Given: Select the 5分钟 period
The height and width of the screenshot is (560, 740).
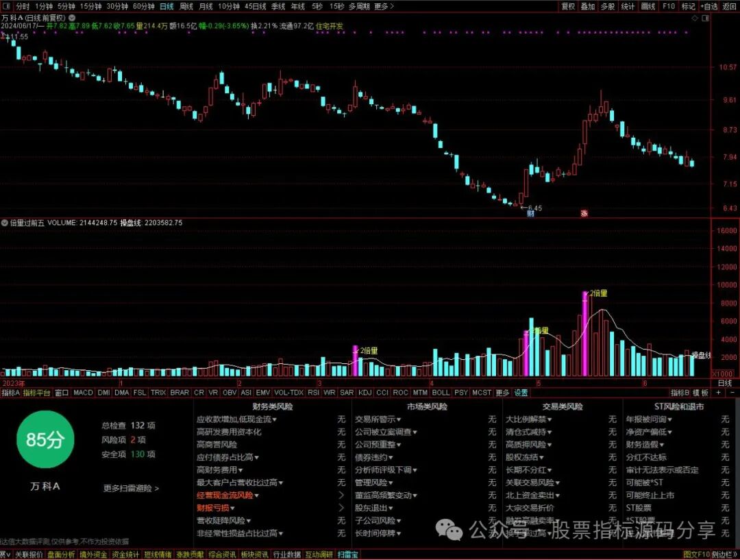Looking at the screenshot, I should point(66,6).
